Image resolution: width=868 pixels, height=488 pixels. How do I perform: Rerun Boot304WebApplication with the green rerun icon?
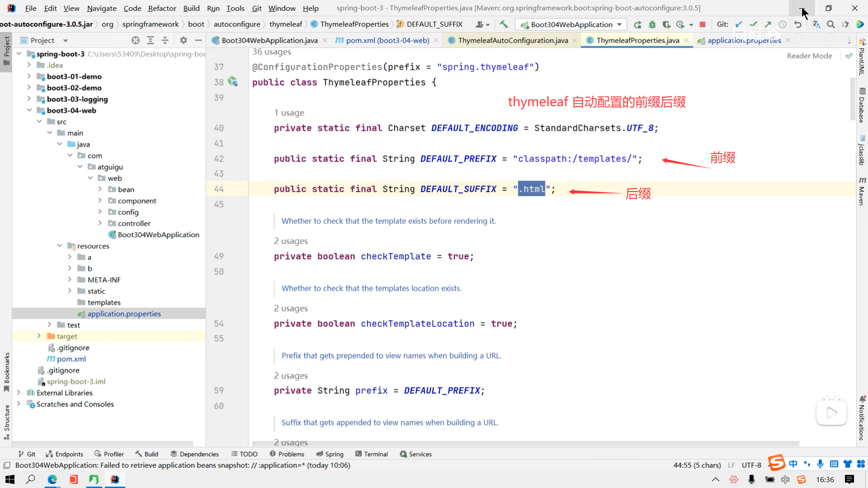tap(637, 24)
